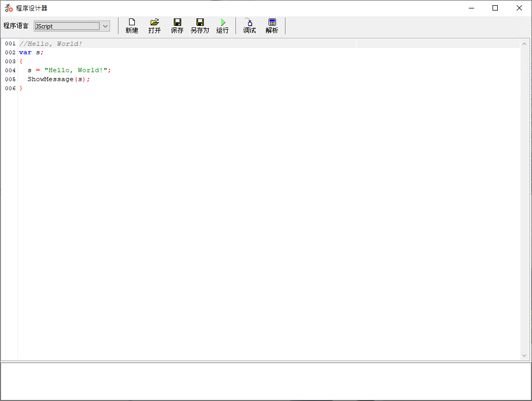Open the 程序语言 JScript dropdown
Viewport: 532px width, 401px height.
[105, 26]
